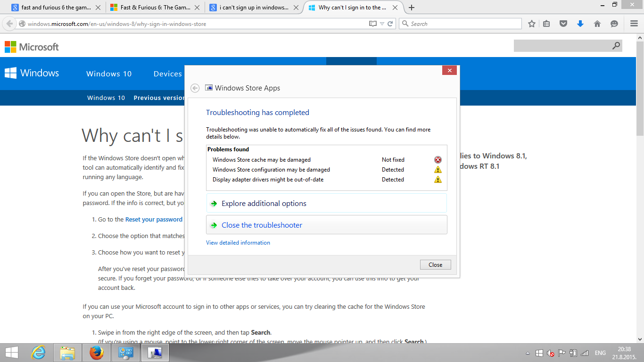
Task: Open File Explorer from the taskbar
Action: (x=67, y=353)
